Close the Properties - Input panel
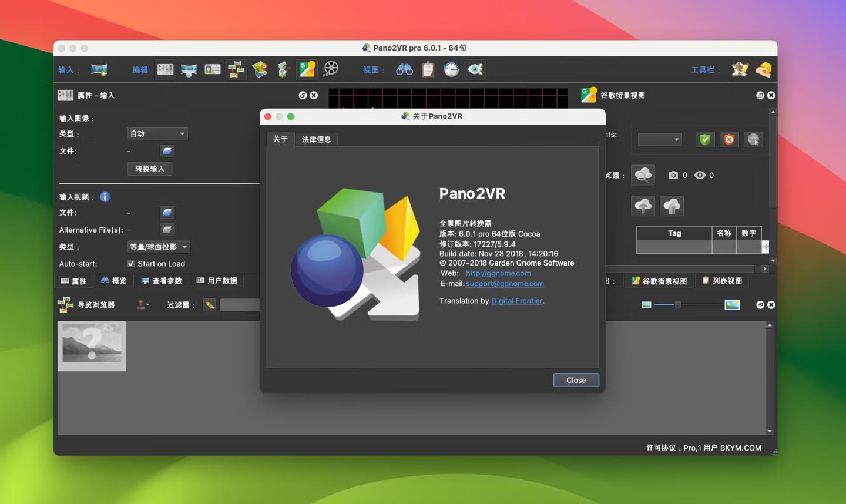 314,95
